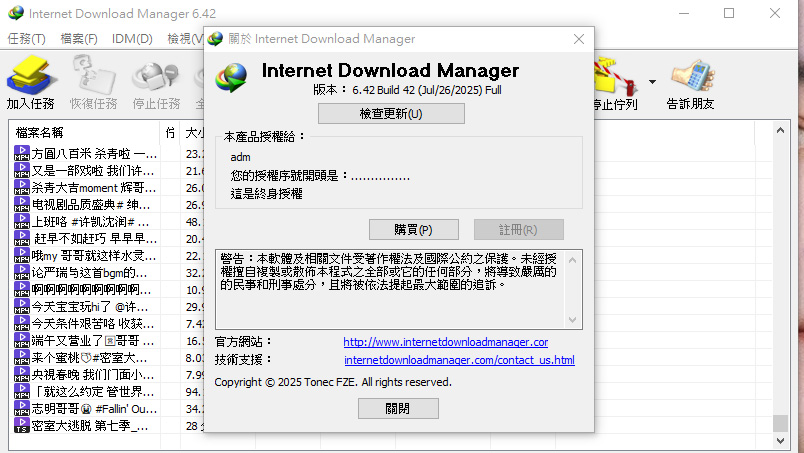Open the 任務(T) menu
The width and height of the screenshot is (804, 453).
[x=26, y=39]
